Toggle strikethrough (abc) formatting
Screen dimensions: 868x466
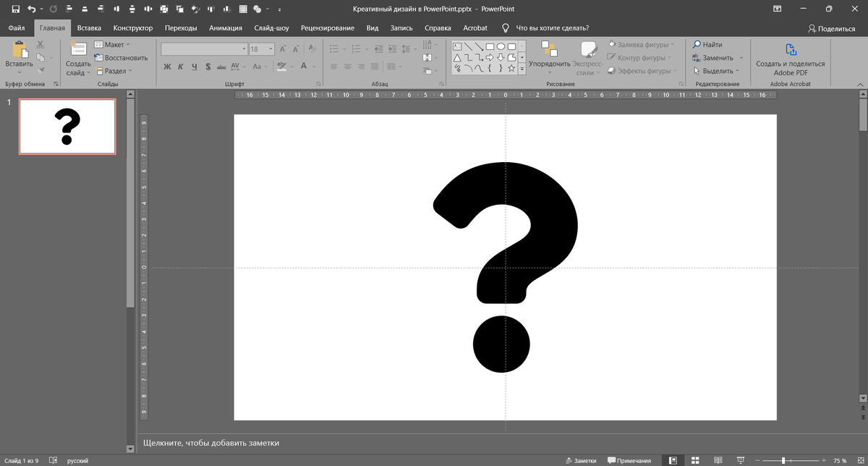221,67
